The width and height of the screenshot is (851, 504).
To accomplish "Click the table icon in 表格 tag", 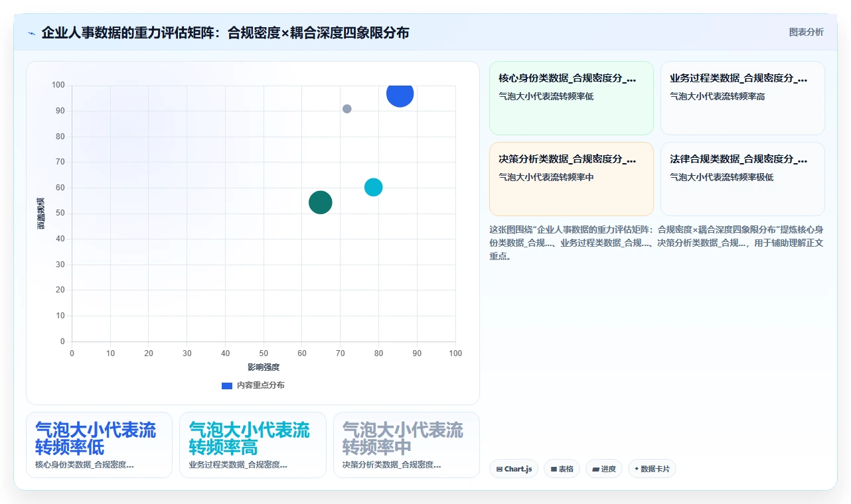I will (554, 469).
